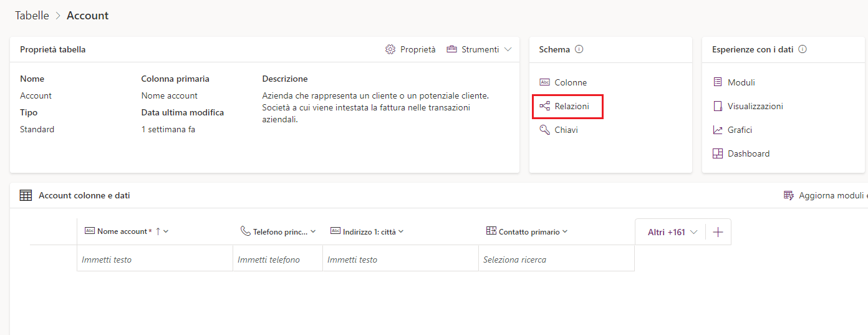Click Immetti testo field under Indirizzo città
This screenshot has width=868, height=335.
pos(401,260)
